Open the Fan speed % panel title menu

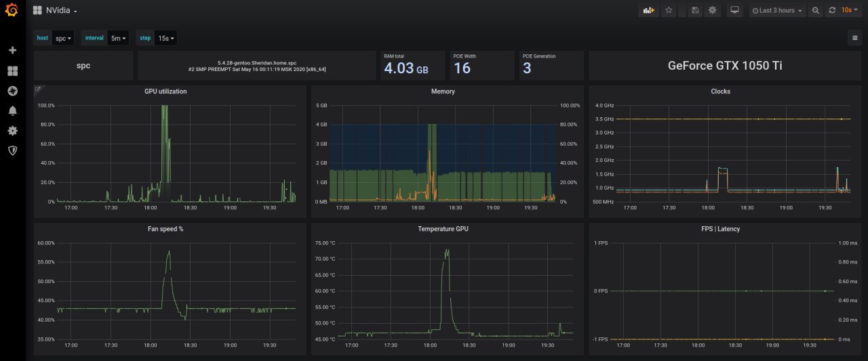click(165, 229)
